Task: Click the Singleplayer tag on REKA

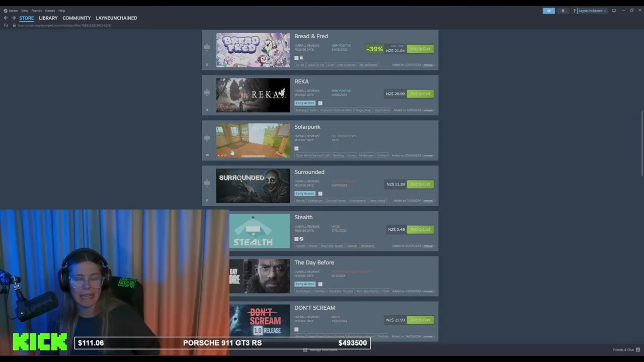Action: coord(363,110)
